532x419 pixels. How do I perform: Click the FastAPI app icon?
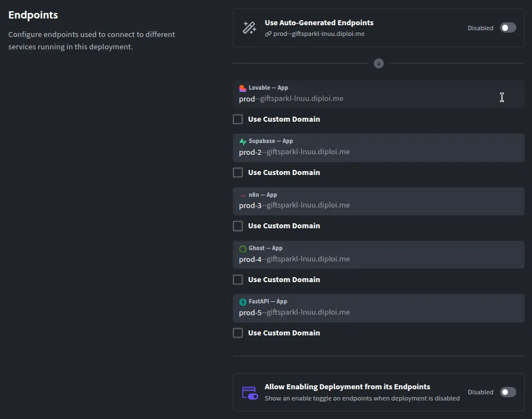click(x=243, y=301)
